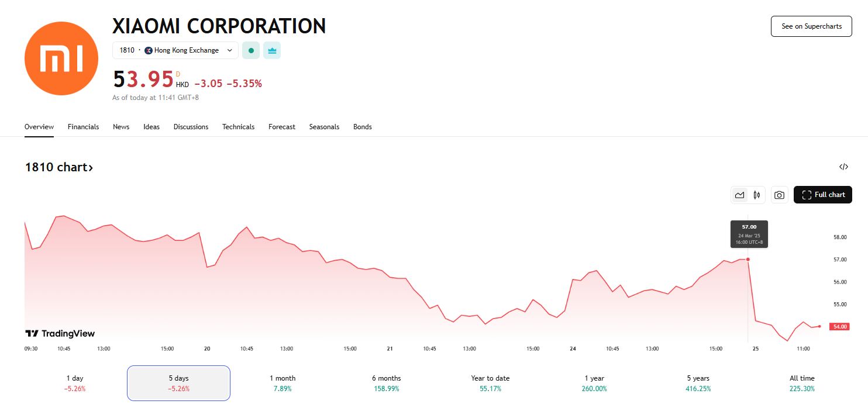Switch to the Technicals tab
Viewport: 868px width, 404px height.
click(x=238, y=127)
